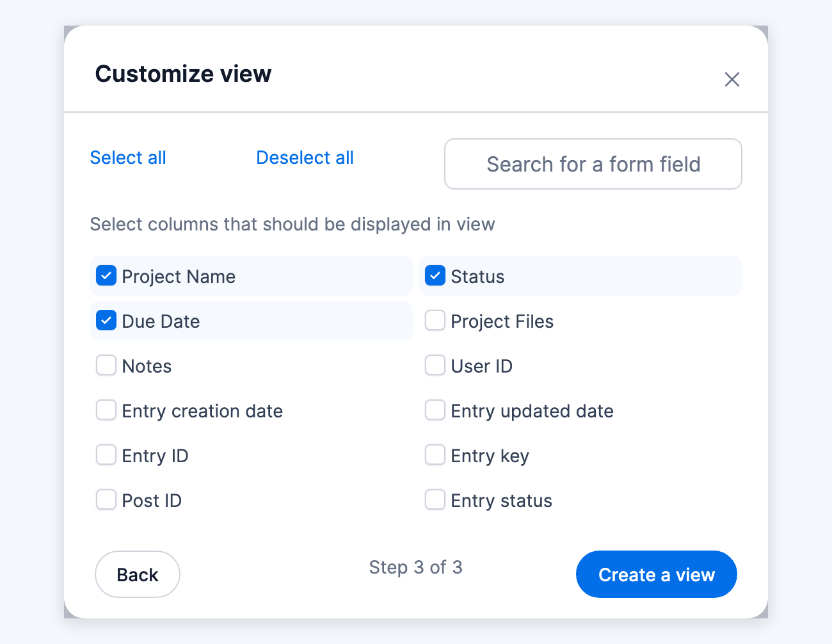The height and width of the screenshot is (644, 832).
Task: Uncheck the Project Name checkbox
Action: click(x=106, y=276)
